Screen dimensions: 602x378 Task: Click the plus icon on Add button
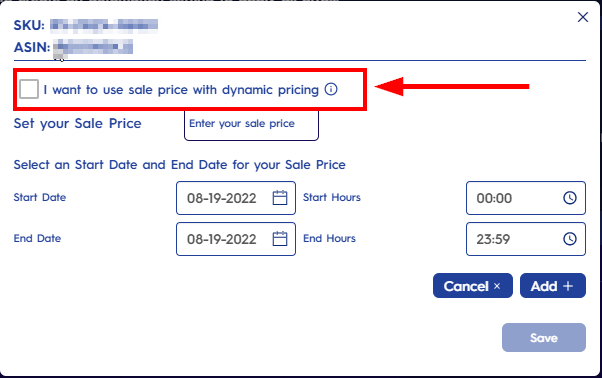click(568, 286)
